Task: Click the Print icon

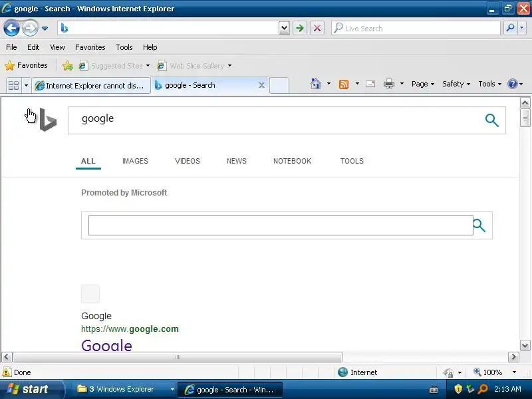Action: pos(389,84)
